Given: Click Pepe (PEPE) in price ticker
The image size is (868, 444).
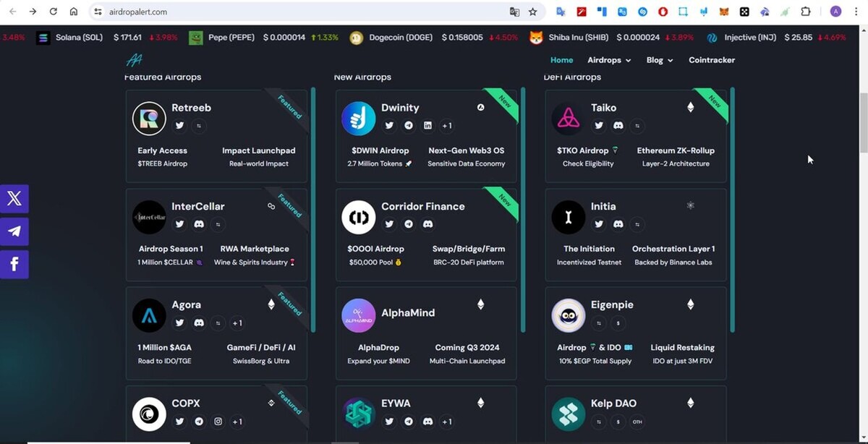Looking at the screenshot, I should [232, 38].
